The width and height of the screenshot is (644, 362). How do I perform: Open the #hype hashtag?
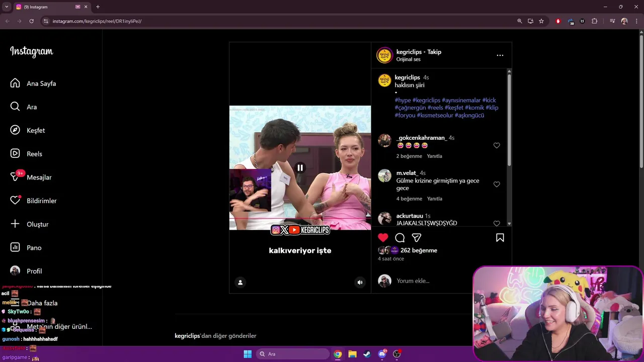(x=403, y=100)
